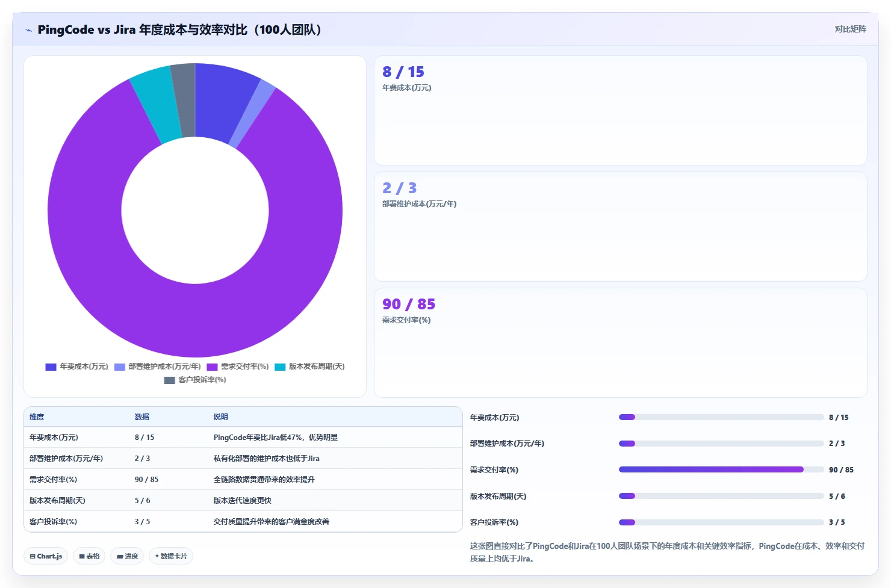
Task: Click the 数据 column header
Action: (142, 417)
